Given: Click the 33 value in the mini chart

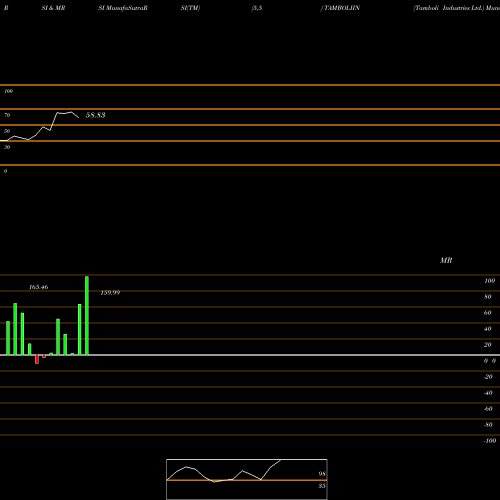Looking at the screenshot, I should click(x=322, y=486).
